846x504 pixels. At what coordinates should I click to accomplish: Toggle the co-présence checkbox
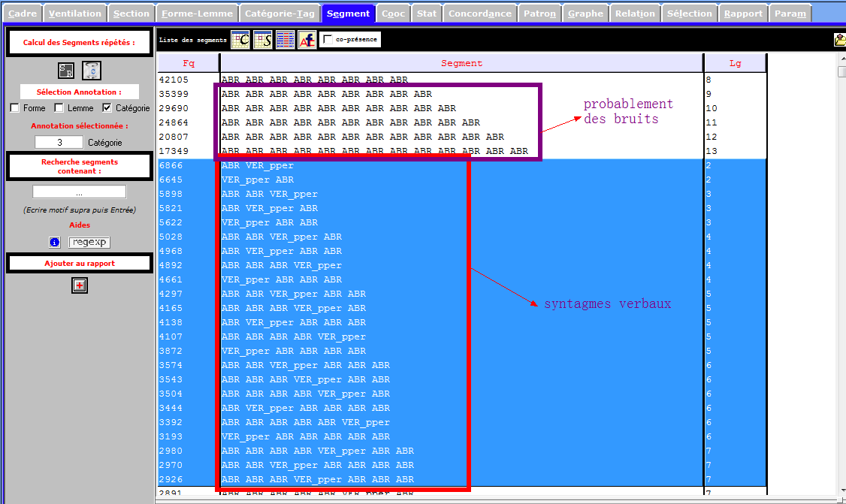point(328,40)
